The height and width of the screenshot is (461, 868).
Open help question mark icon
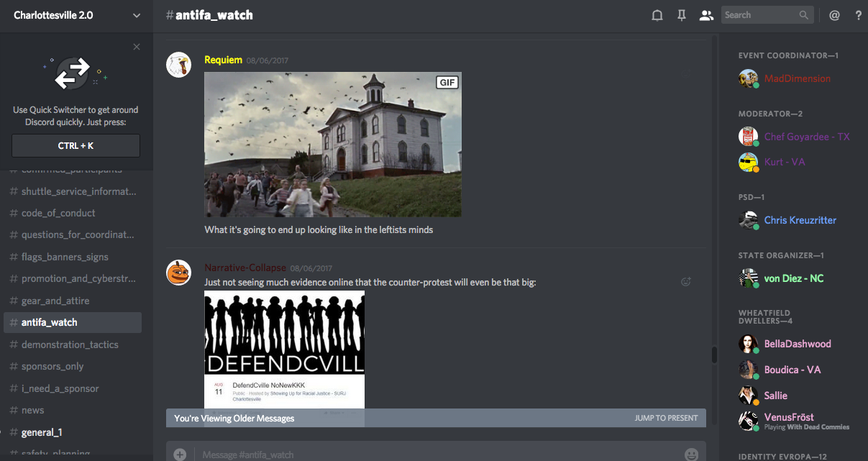858,15
